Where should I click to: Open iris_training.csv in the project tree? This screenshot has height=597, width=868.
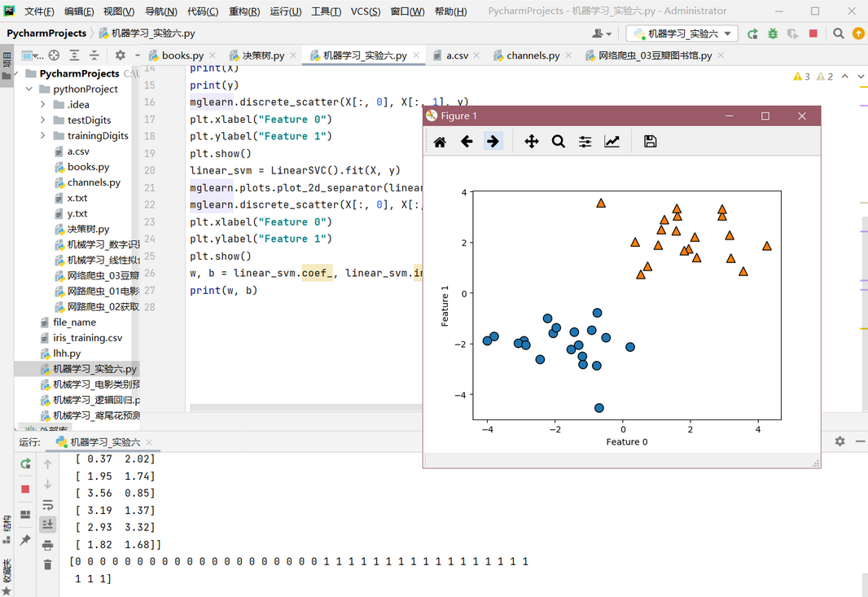[x=87, y=338]
